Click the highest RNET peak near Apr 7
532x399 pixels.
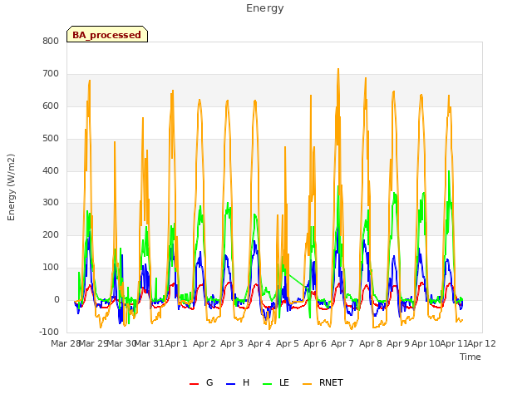pos(338,70)
